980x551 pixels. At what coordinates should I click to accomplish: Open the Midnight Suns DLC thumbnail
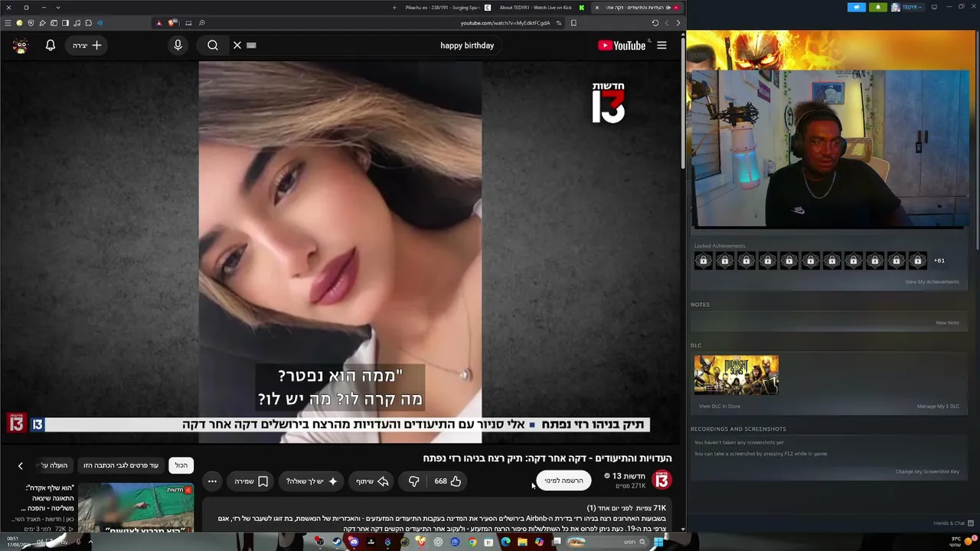[x=737, y=375]
